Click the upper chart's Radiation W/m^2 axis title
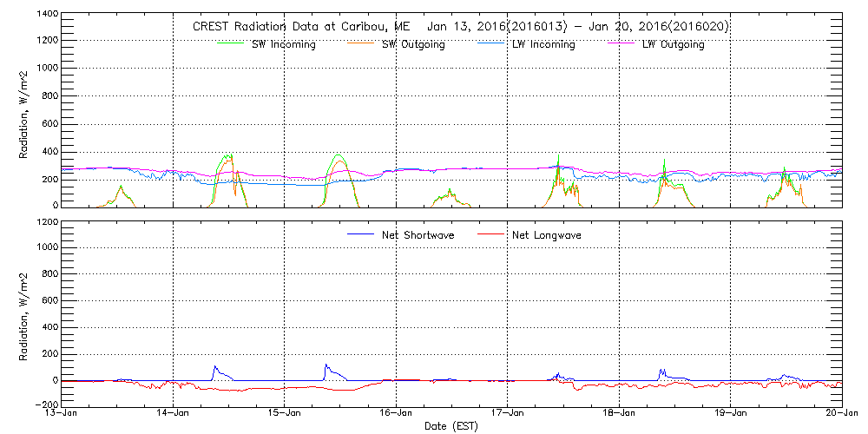Viewport: 868px width, 434px height. point(25,113)
